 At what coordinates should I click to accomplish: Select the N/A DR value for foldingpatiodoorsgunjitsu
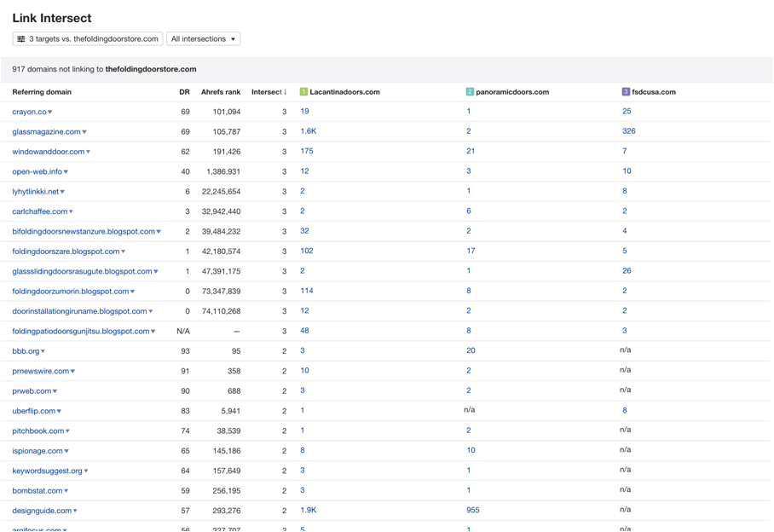coord(183,331)
